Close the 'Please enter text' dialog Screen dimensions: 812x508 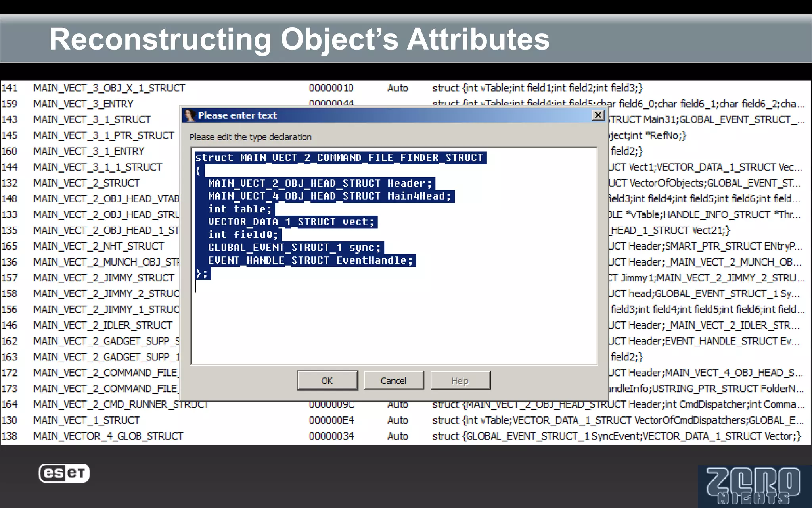[598, 115]
